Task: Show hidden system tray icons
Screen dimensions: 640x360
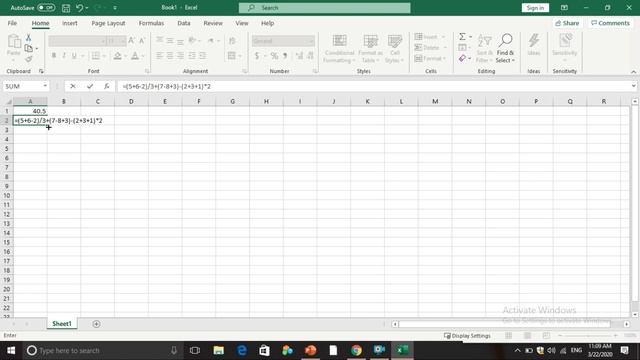Action: (x=517, y=350)
